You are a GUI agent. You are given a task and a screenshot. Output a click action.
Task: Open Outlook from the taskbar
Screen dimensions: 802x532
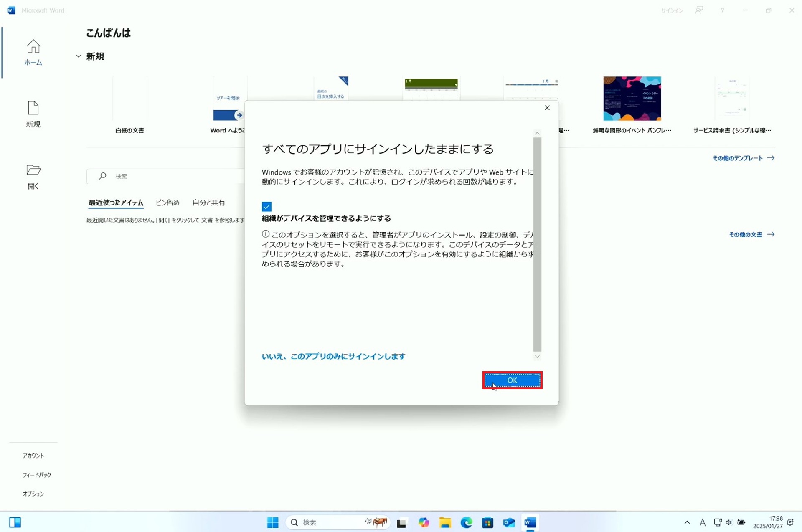[x=509, y=522]
